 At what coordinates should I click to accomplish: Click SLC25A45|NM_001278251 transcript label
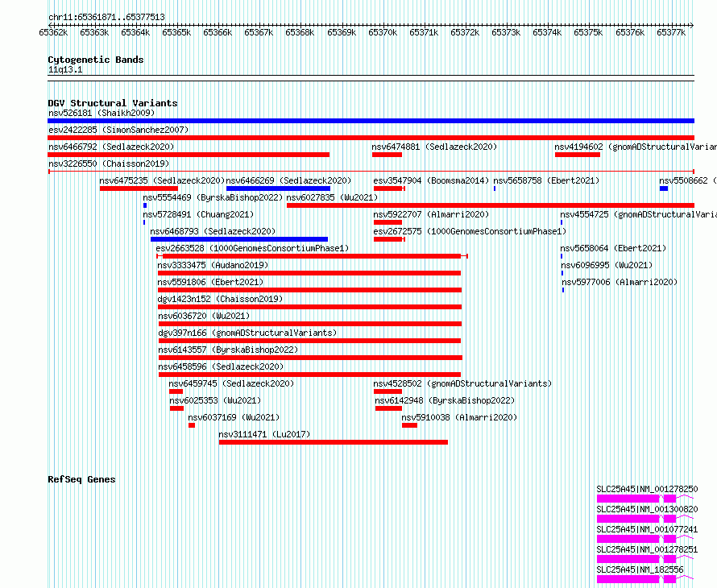coord(647,549)
